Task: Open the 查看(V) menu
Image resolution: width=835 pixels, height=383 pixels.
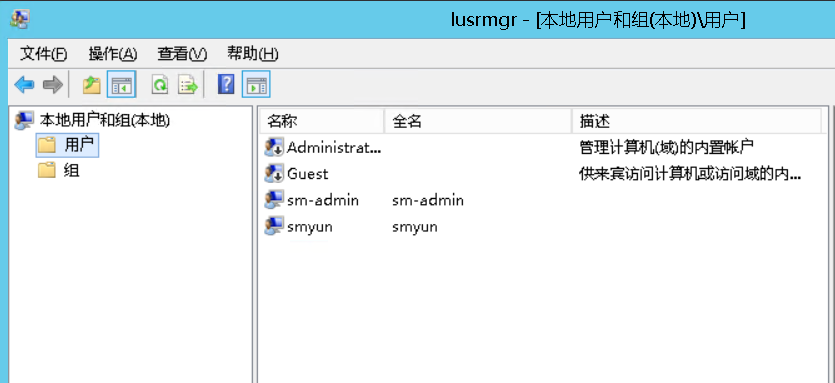Action: click(182, 54)
